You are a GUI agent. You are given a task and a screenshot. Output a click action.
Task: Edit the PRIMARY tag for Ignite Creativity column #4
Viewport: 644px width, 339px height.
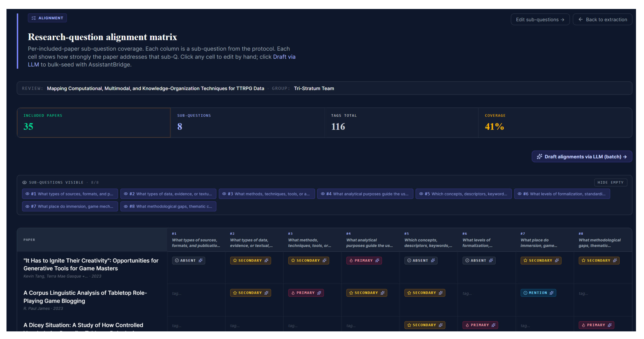click(x=364, y=260)
